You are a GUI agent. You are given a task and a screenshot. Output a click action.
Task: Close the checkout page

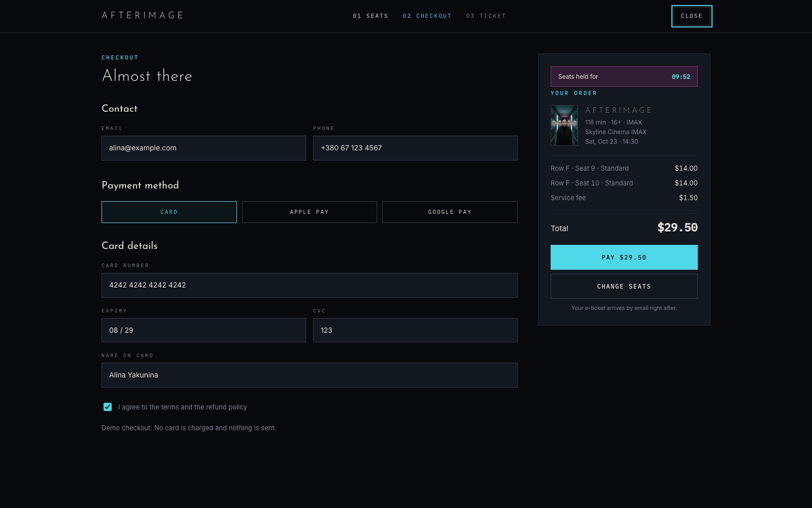click(692, 16)
